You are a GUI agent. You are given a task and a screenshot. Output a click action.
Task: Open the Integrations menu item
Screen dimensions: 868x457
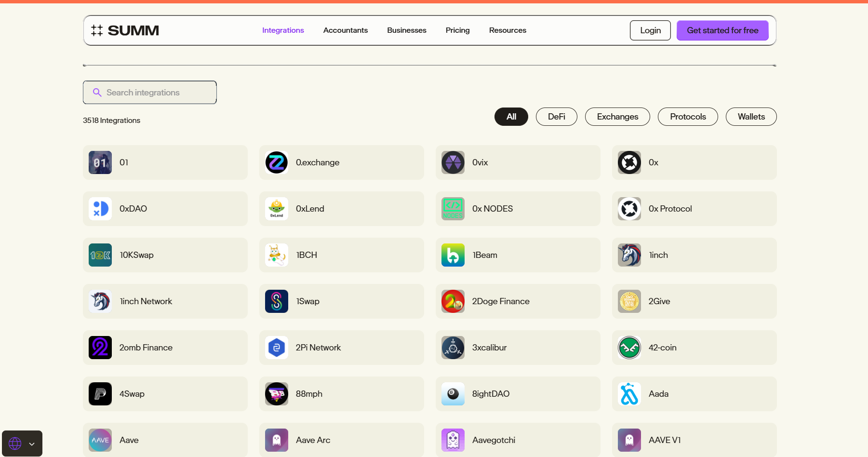283,30
